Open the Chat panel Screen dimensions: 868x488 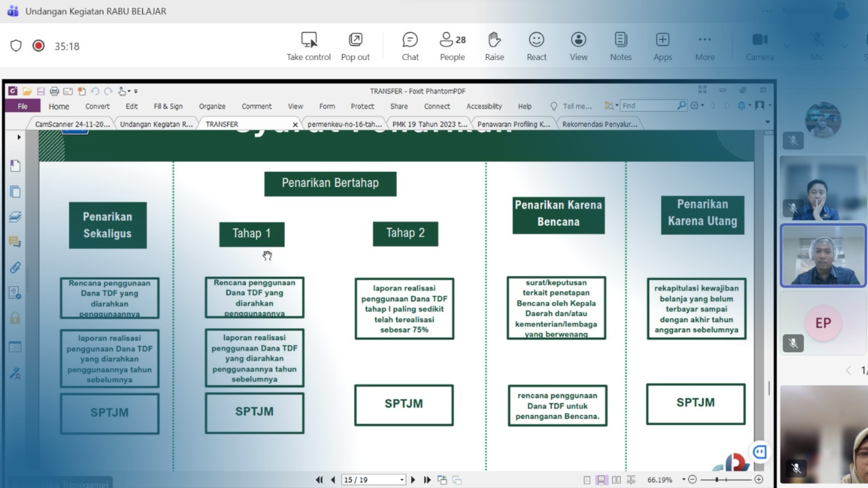(410, 46)
